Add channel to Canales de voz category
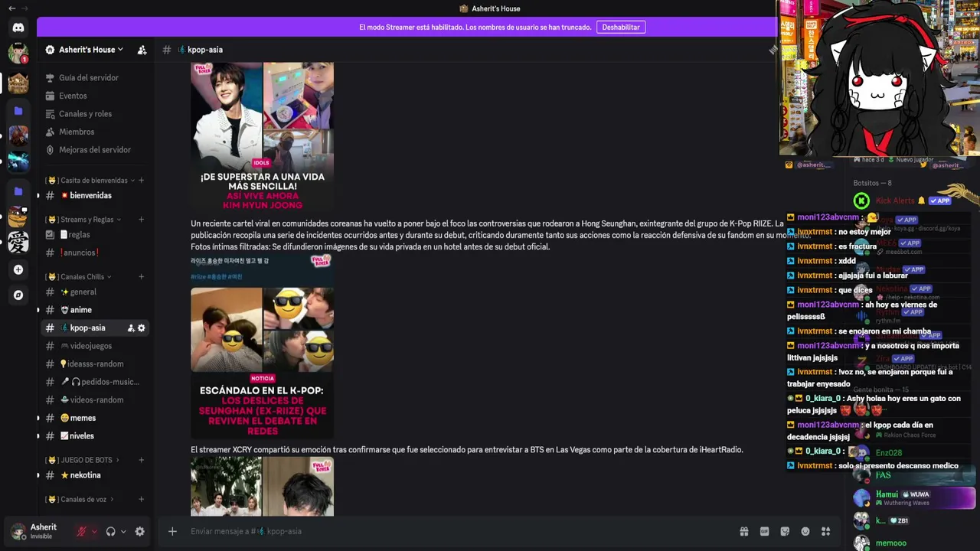980x551 pixels. (x=142, y=500)
